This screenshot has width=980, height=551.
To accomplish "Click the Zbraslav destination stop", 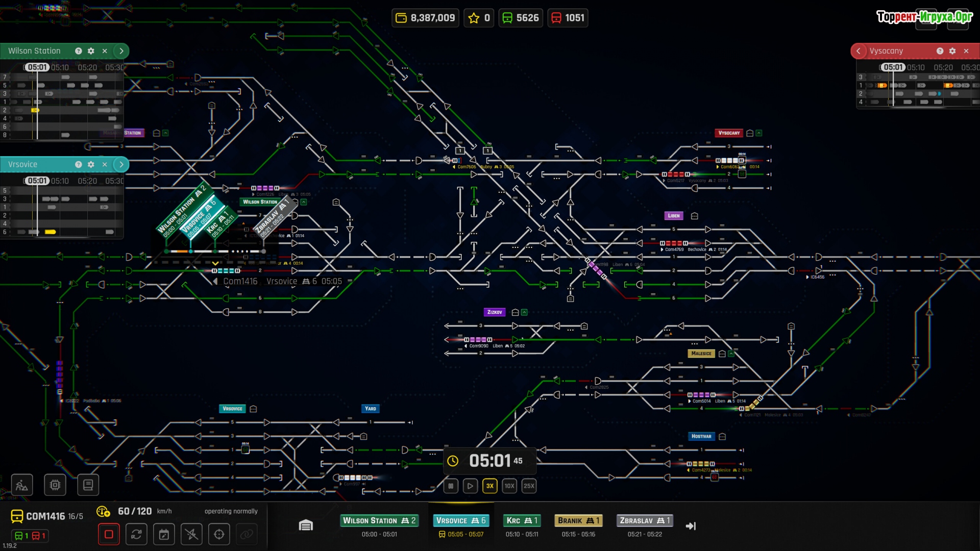I will click(645, 520).
